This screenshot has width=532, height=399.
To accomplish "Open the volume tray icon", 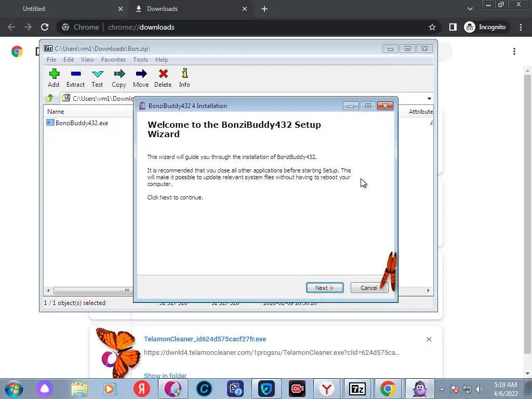I will pyautogui.click(x=480, y=389).
